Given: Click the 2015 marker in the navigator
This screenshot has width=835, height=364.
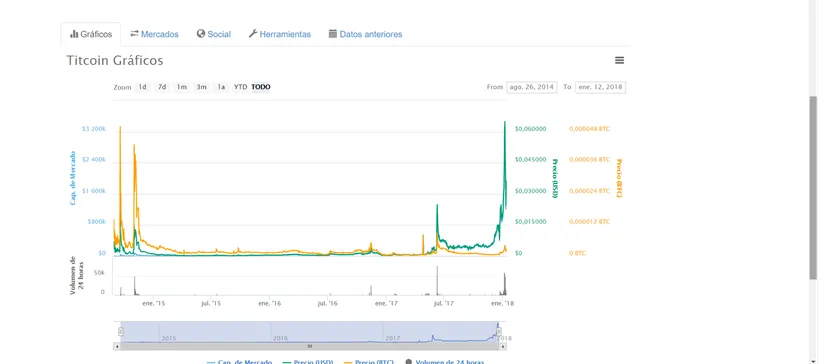Looking at the screenshot, I should [x=168, y=338].
